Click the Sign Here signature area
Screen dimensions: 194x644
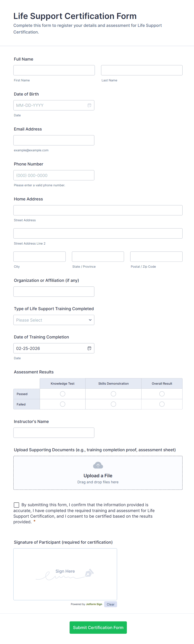(x=65, y=574)
